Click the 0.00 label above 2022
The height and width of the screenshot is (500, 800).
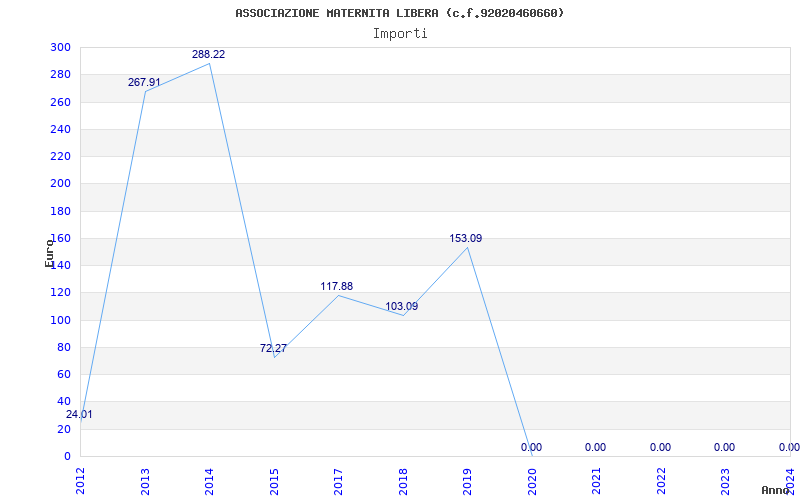660,447
